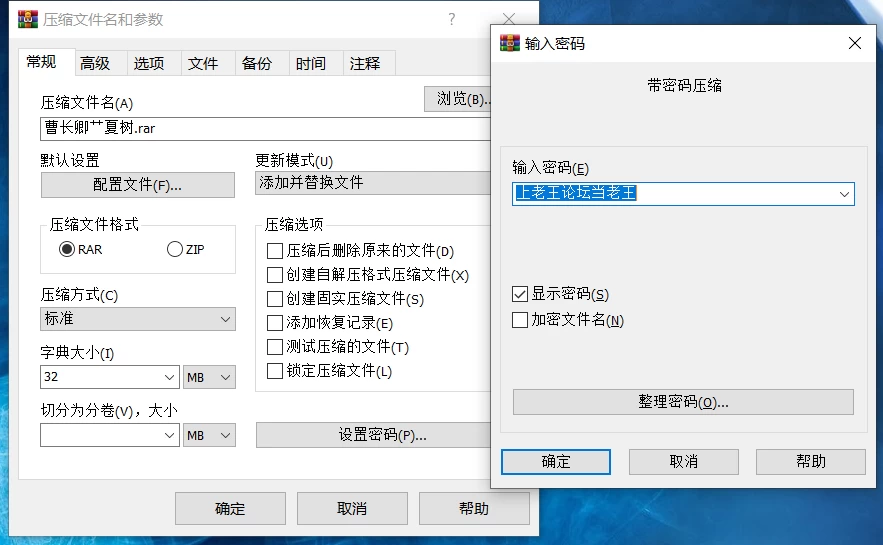
Task: Close the 输入密码 dialog
Action: 854,43
